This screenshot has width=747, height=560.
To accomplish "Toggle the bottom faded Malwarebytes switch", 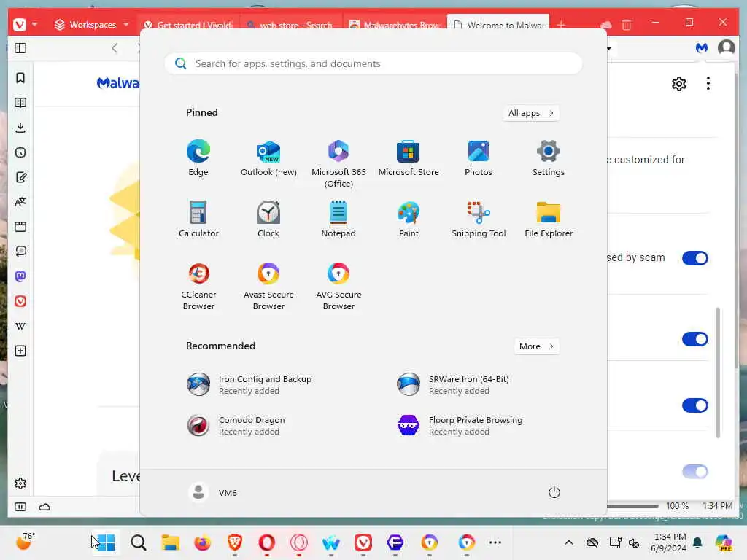I will [695, 472].
